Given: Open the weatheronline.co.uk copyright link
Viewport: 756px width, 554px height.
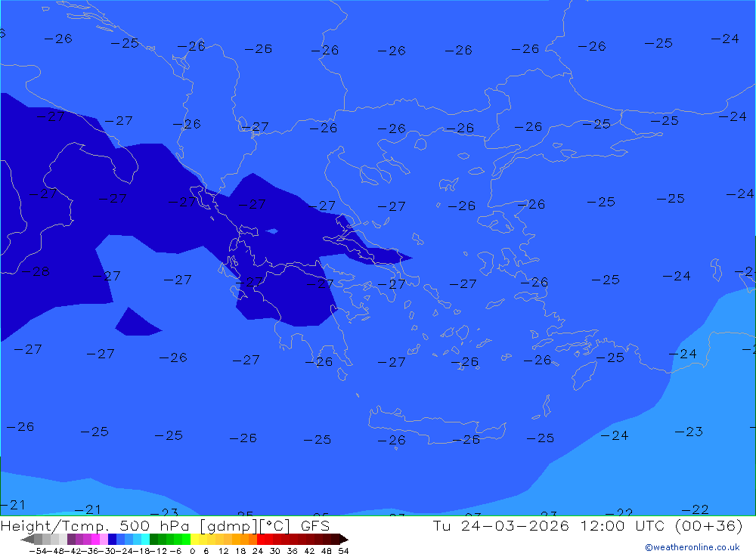Looking at the screenshot, I should pos(692,547).
